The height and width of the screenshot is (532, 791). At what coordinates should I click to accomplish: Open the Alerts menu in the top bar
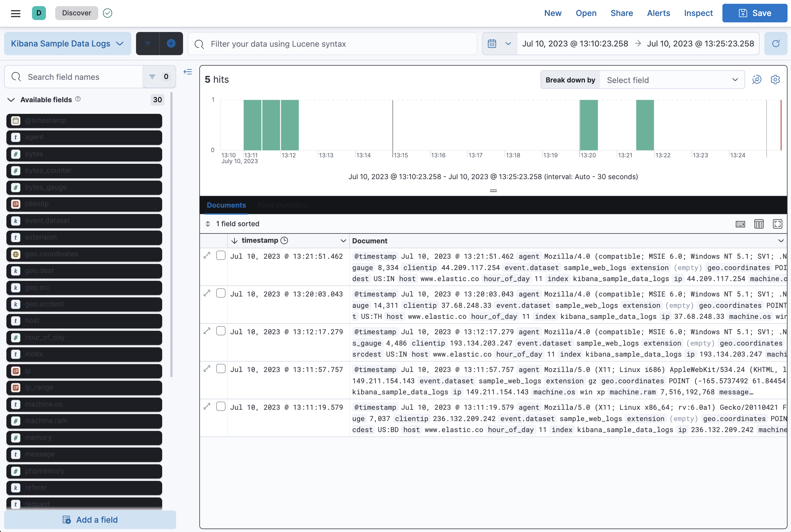coord(658,13)
